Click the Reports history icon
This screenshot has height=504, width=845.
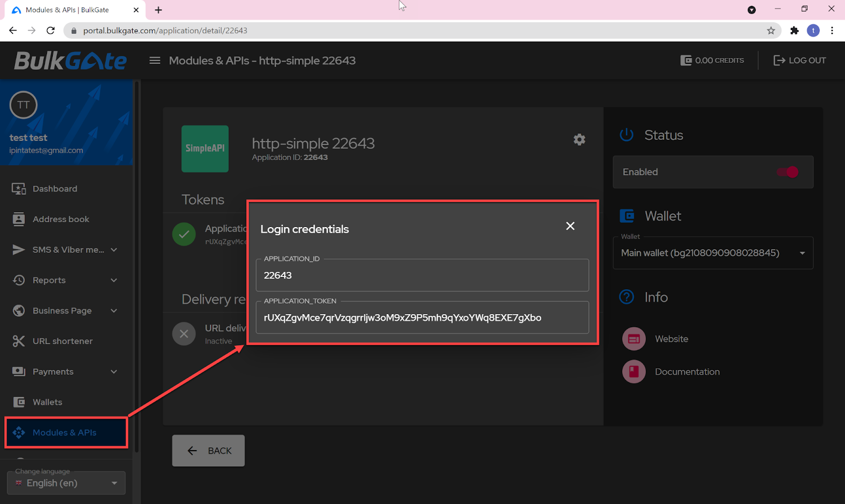coord(18,280)
